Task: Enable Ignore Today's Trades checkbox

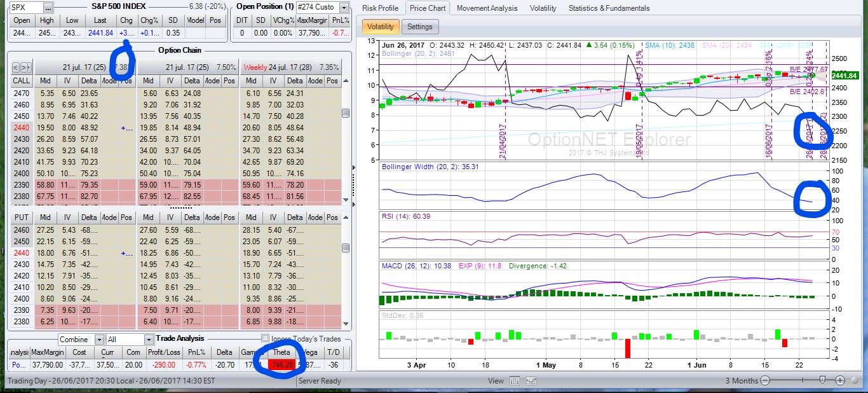Action: coord(266,338)
